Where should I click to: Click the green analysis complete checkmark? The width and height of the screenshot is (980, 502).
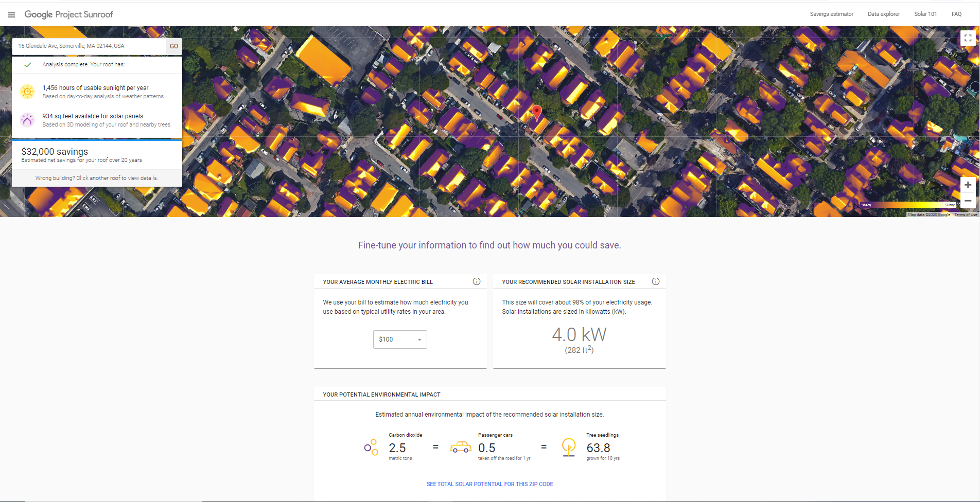coord(28,65)
